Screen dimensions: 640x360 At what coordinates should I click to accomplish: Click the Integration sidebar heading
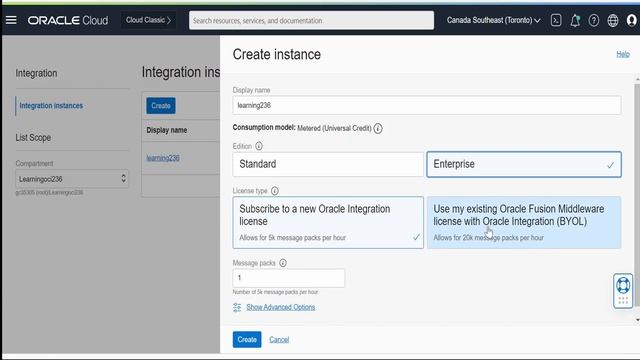coord(36,73)
